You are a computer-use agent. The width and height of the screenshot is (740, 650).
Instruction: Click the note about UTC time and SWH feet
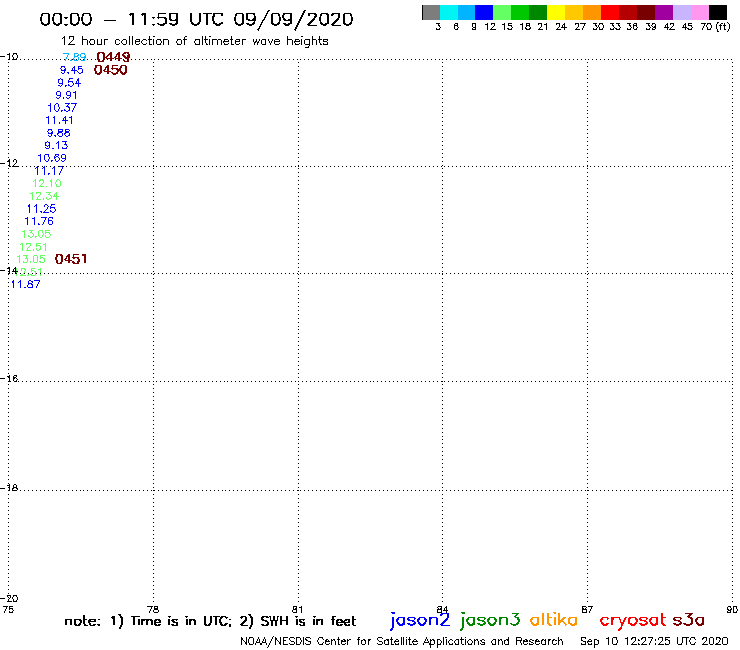pos(210,621)
